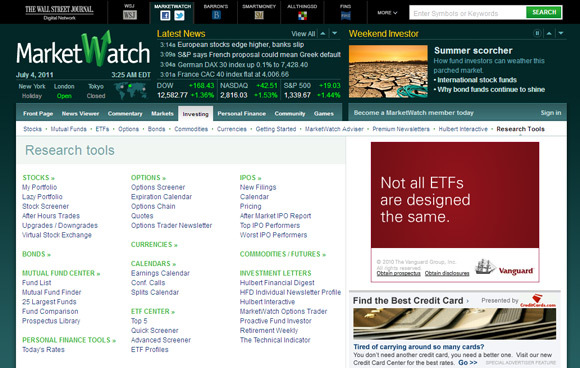Open the Barron's B icon
Screen dimensions: 580x368
pos(216,15)
